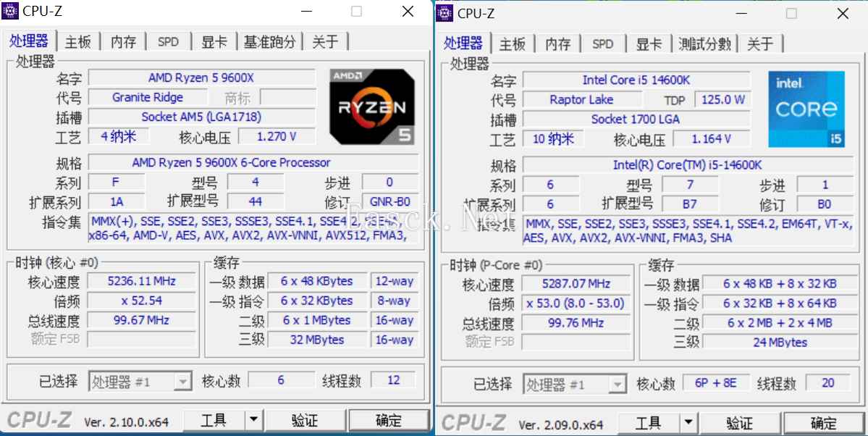Click the x 52.54 multiplier value
Screen dimensions: 868x436
coord(142,301)
